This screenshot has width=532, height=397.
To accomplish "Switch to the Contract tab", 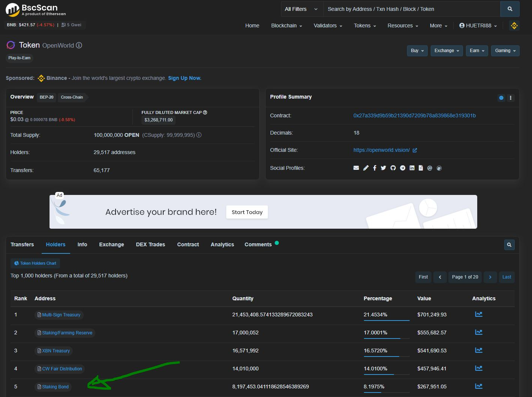I will pos(188,244).
